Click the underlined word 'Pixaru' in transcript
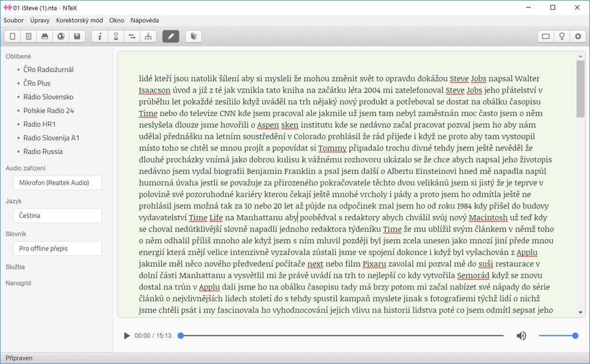 tap(375, 264)
